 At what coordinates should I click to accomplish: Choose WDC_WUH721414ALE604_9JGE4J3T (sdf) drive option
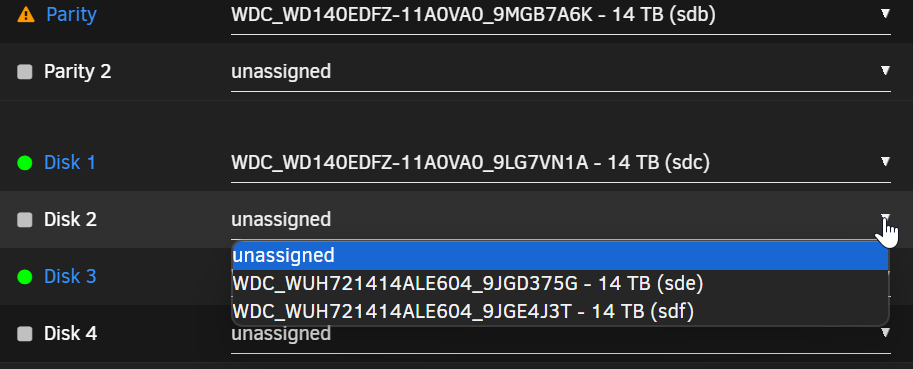click(560, 312)
